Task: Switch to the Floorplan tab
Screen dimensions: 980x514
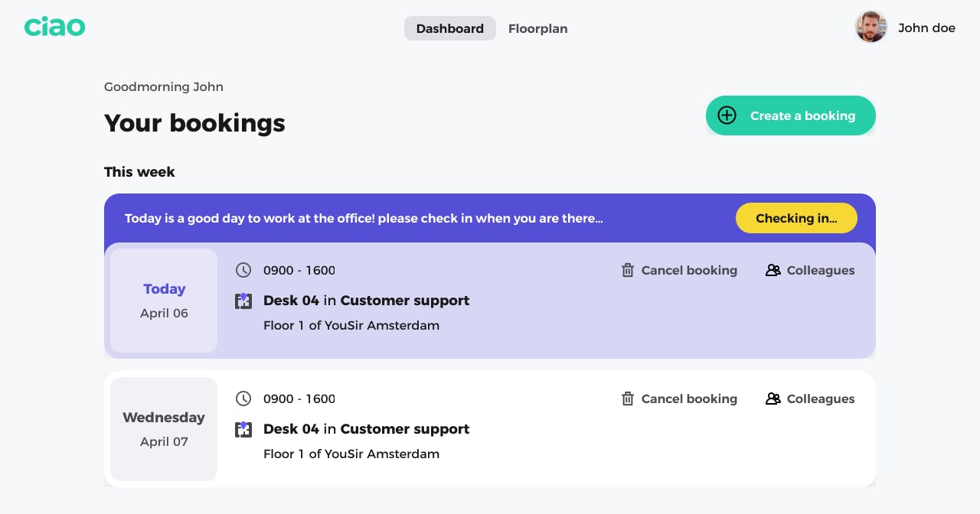Action: (537, 28)
